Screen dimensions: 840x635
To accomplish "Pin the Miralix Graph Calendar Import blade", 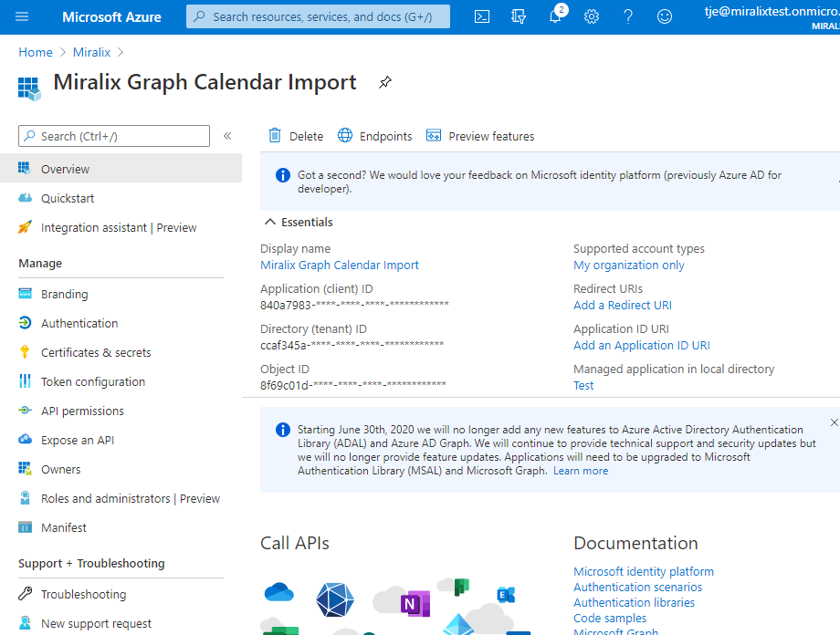I will coord(384,82).
